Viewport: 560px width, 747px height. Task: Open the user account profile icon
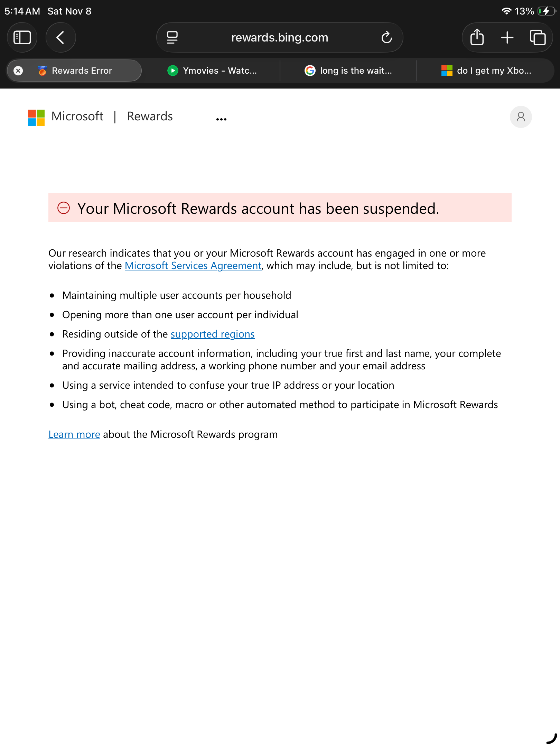(521, 117)
